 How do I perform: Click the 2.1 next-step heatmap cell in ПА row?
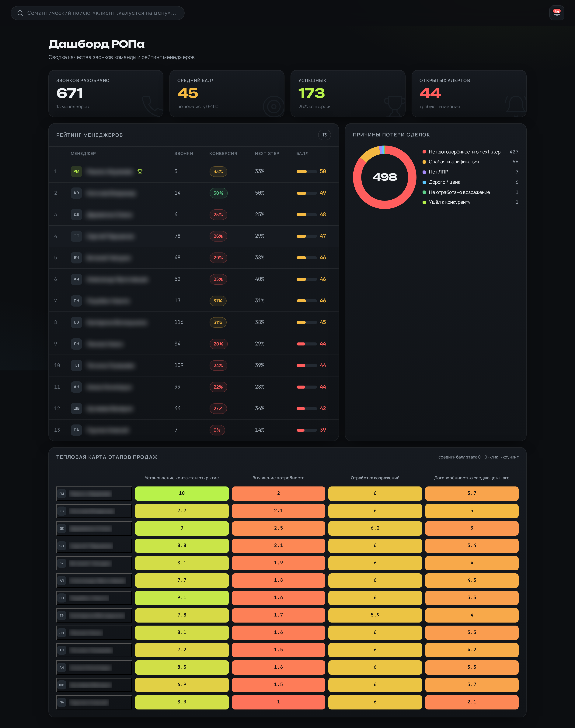click(472, 702)
